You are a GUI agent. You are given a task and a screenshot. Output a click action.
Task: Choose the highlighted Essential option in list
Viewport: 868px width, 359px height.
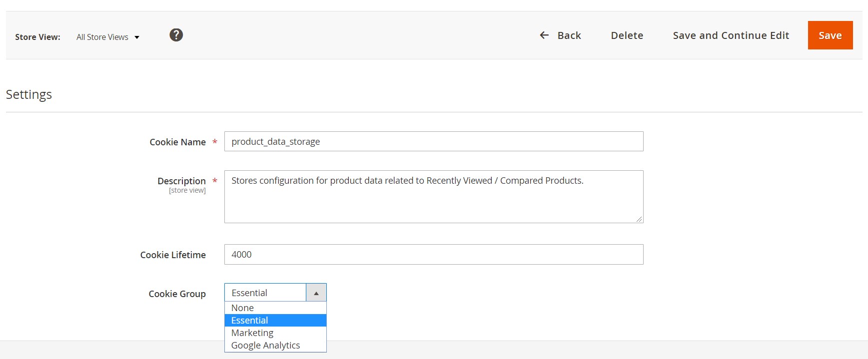(250, 321)
